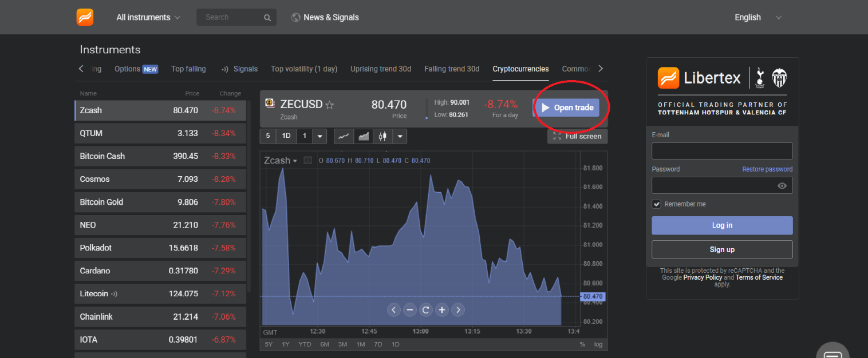The height and width of the screenshot is (358, 868).
Task: Switch to the line chart type icon
Action: [x=344, y=136]
